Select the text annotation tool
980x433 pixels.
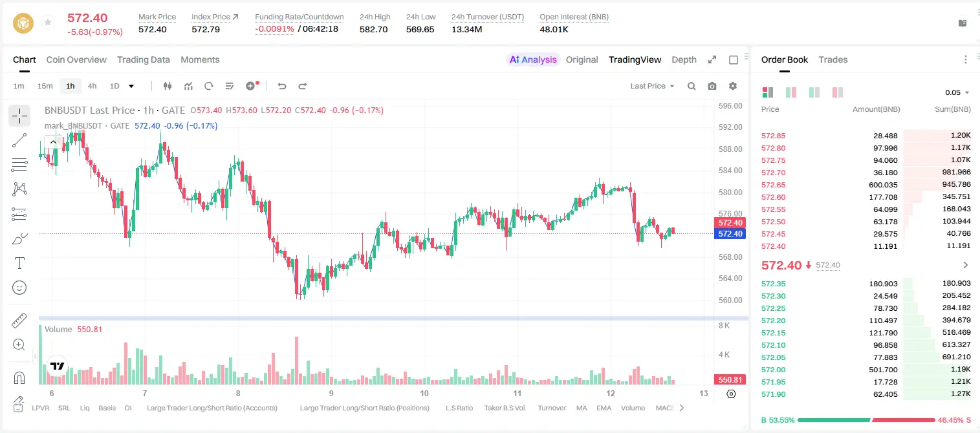tap(19, 263)
